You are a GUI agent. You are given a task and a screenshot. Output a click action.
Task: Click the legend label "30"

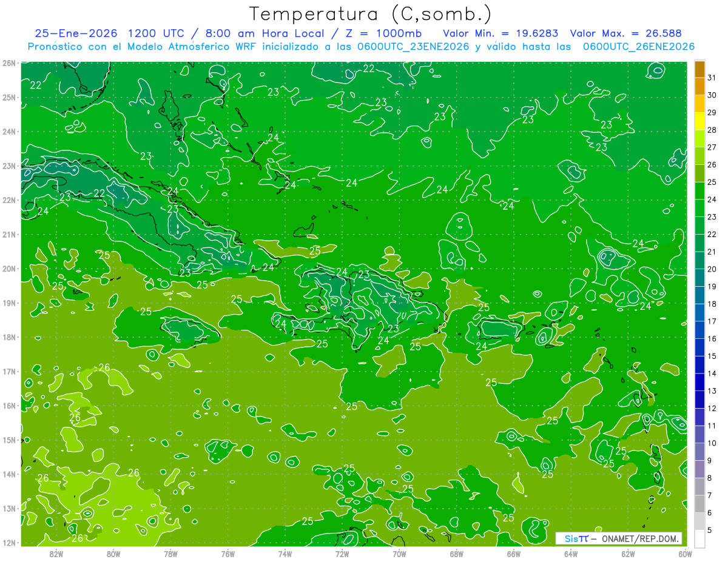click(712, 95)
